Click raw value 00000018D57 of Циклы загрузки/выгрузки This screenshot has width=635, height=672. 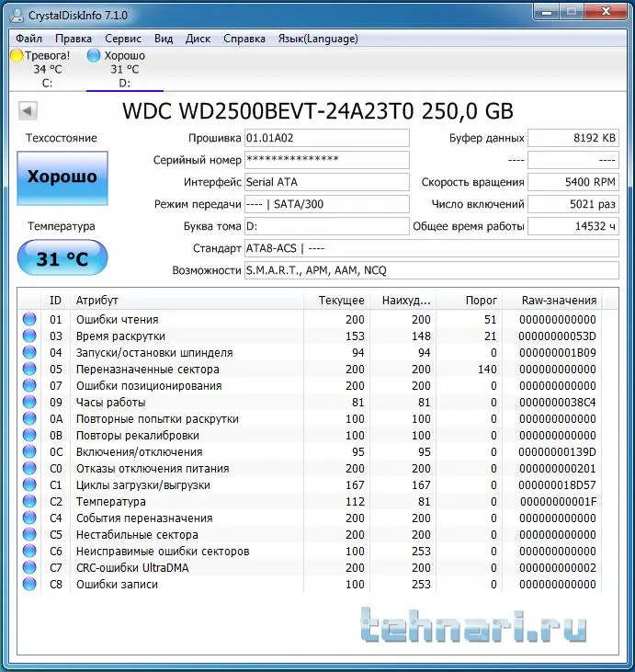pyautogui.click(x=558, y=484)
